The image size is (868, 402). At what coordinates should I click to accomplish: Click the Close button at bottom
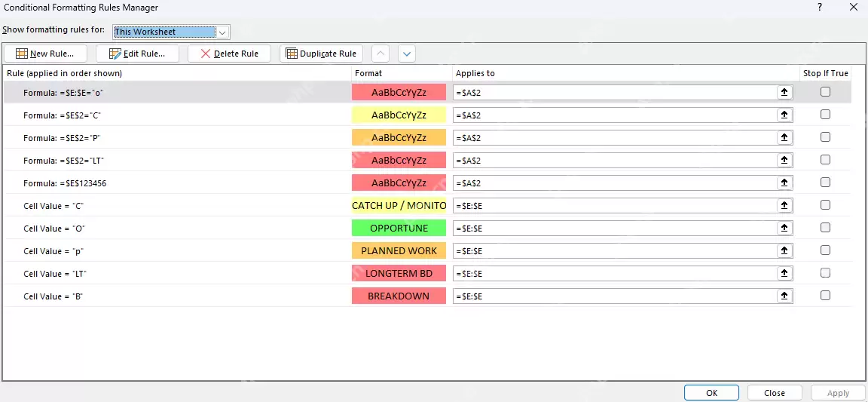click(x=775, y=393)
